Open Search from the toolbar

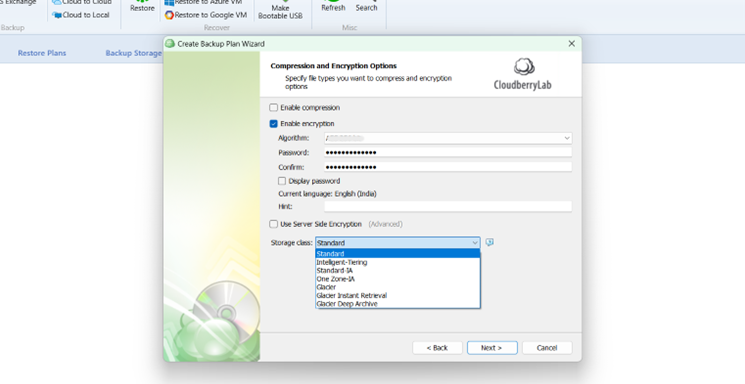[x=366, y=6]
